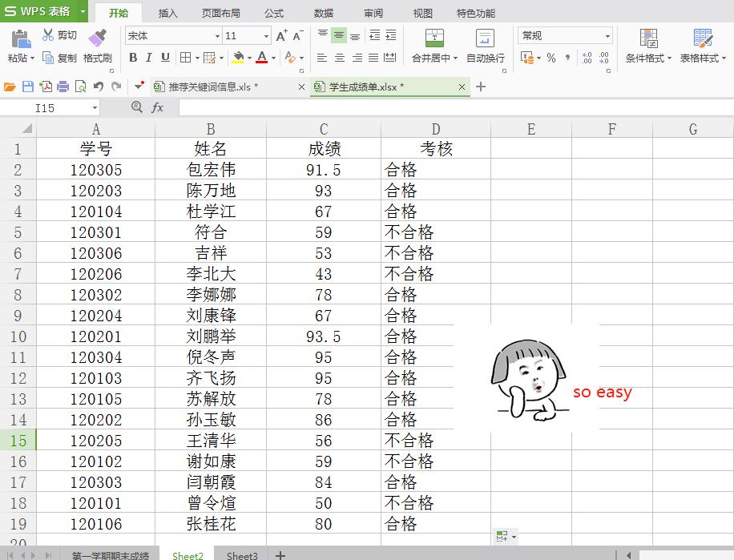Click the Percent style icon

tap(550, 58)
